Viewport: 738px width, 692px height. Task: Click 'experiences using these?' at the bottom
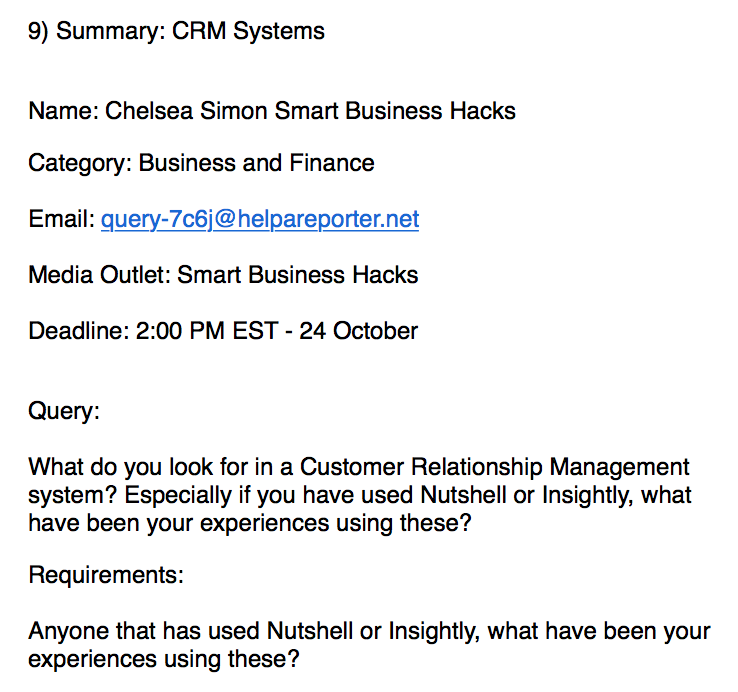(x=164, y=660)
